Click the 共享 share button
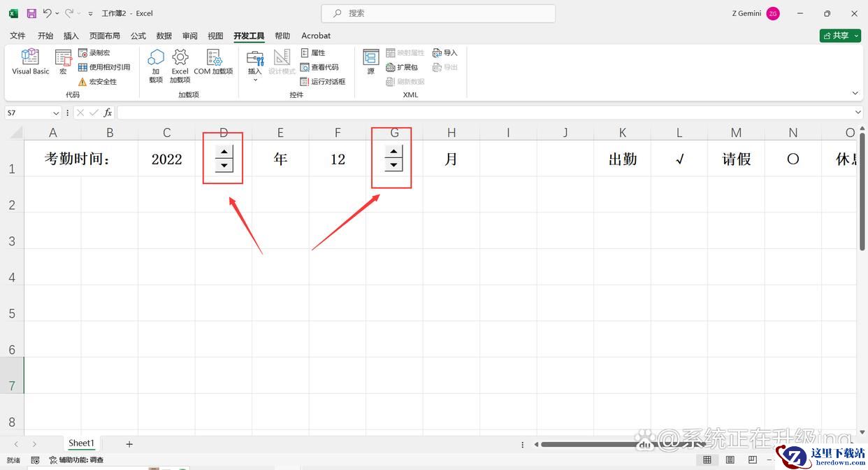Viewport: 868px width, 470px height. (x=839, y=36)
